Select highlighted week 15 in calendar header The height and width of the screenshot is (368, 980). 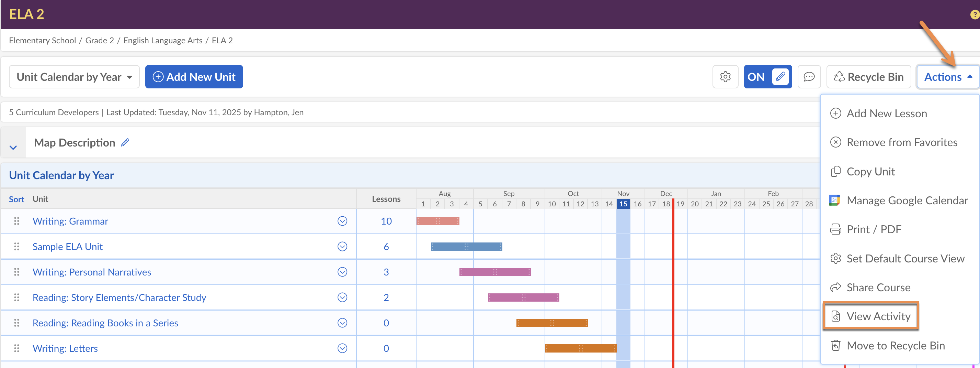tap(623, 204)
